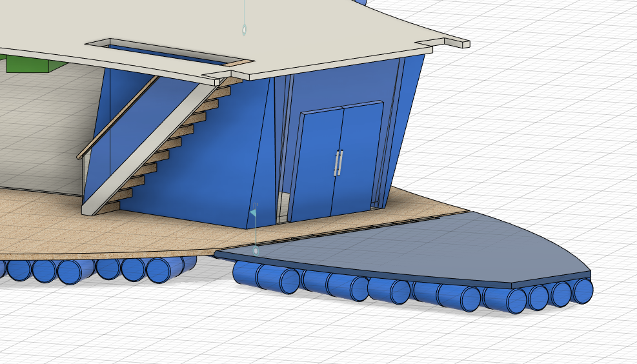Image resolution: width=637 pixels, height=364 pixels.
Task: Select the rightmost blue barrel under the gray deck
Action: (583, 290)
